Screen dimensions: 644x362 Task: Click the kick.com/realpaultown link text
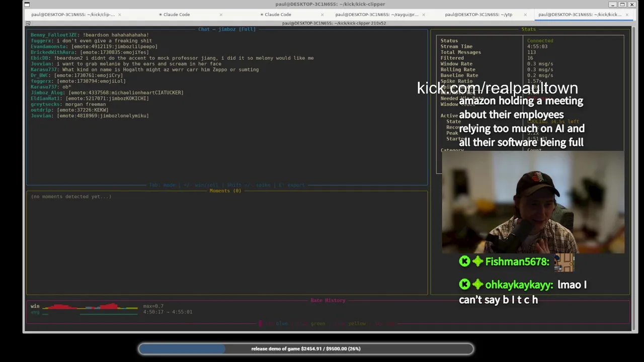pyautogui.click(x=497, y=88)
